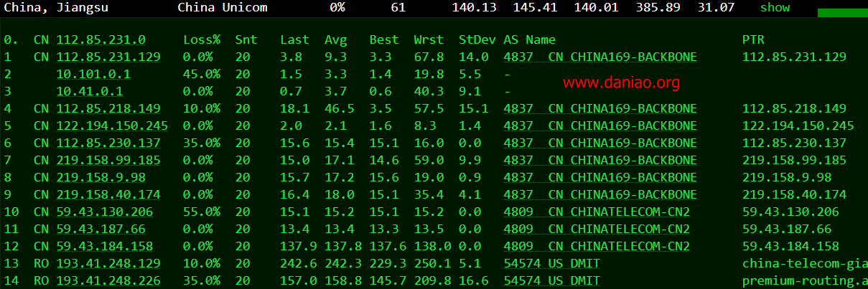
Task: Click IP 10.101.0.1 in hop 2
Action: (93, 74)
